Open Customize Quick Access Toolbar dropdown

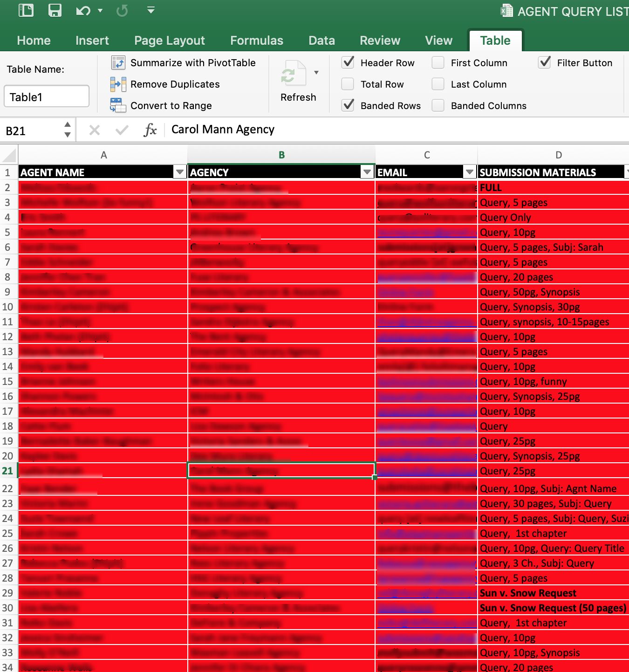[150, 10]
